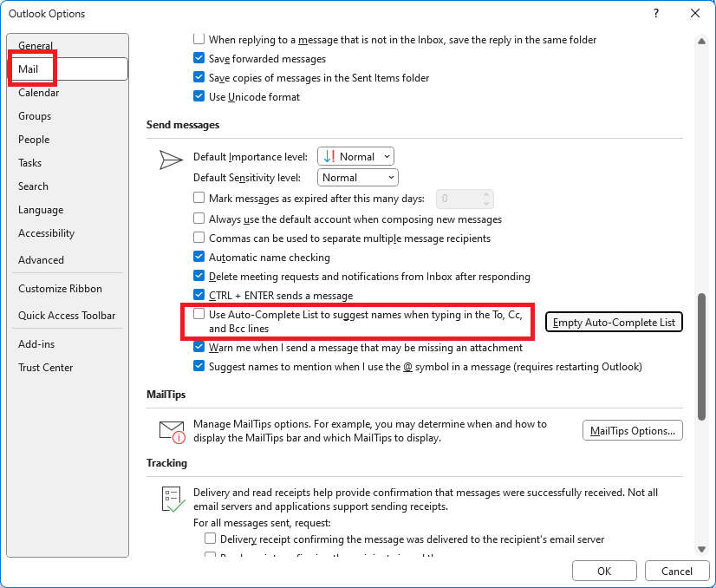Open MailTips Options dialog
The image size is (716, 588).
(x=632, y=430)
